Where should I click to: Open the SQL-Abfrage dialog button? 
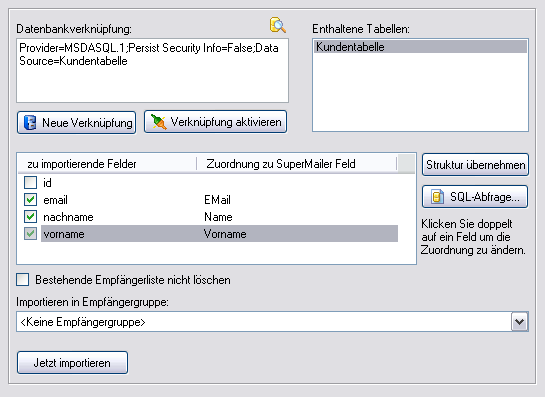pyautogui.click(x=475, y=197)
